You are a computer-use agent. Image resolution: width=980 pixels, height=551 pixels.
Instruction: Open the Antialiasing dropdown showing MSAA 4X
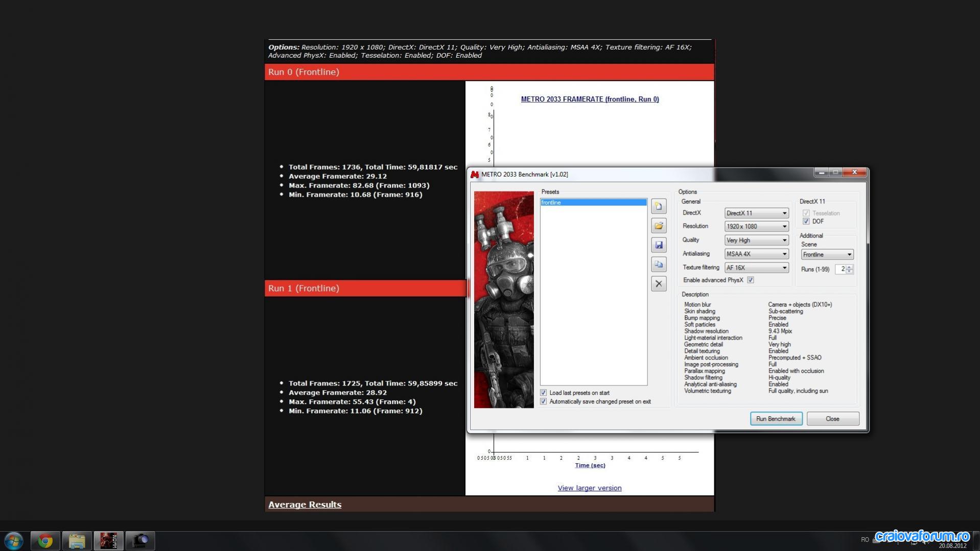(756, 254)
